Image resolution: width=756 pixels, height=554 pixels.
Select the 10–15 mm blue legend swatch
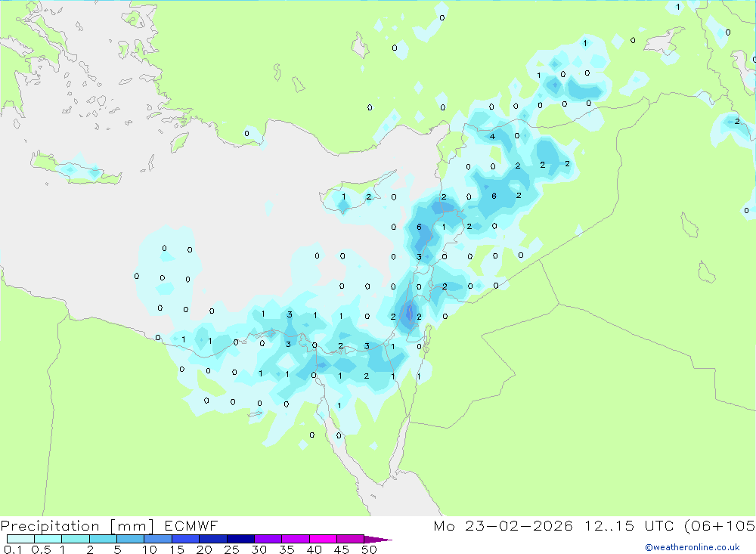pos(158,539)
